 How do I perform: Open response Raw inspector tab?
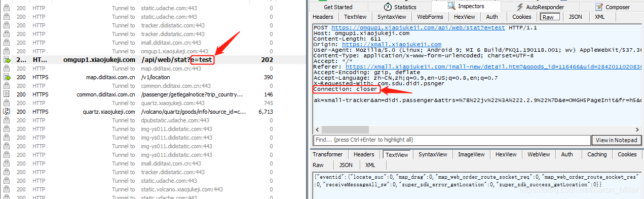[x=318, y=165]
